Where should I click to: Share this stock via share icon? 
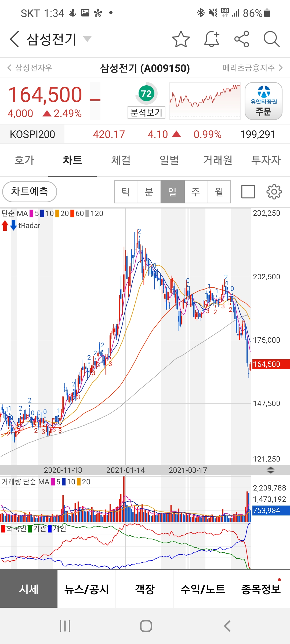[242, 39]
